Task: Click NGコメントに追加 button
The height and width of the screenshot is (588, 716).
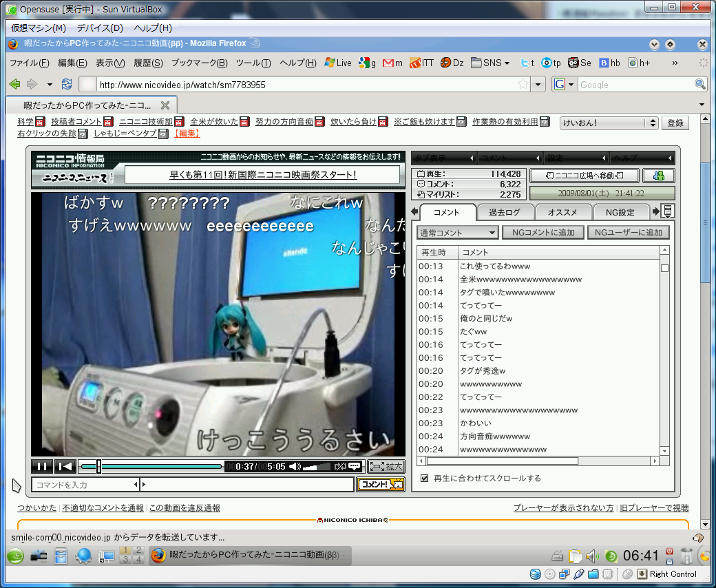Action: point(543,232)
